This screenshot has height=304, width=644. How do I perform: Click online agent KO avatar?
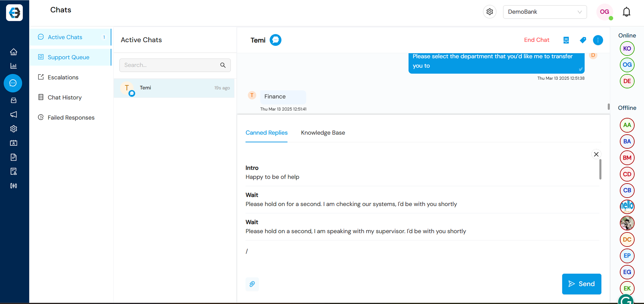pyautogui.click(x=627, y=49)
